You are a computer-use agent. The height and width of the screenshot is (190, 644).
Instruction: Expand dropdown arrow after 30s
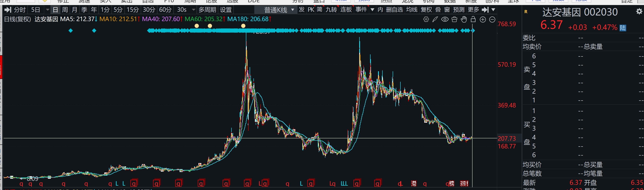193,10
